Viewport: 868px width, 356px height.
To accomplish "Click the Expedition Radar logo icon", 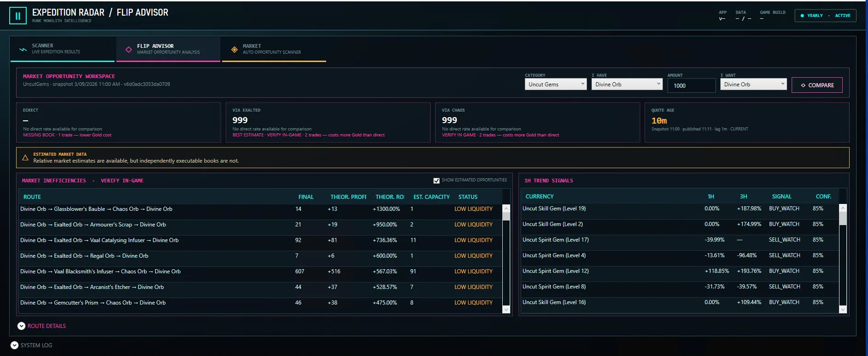I will click(x=18, y=16).
